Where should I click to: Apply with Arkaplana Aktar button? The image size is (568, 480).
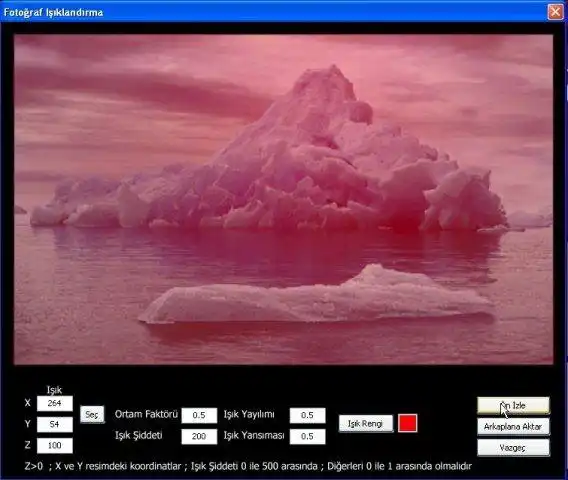pyautogui.click(x=513, y=427)
